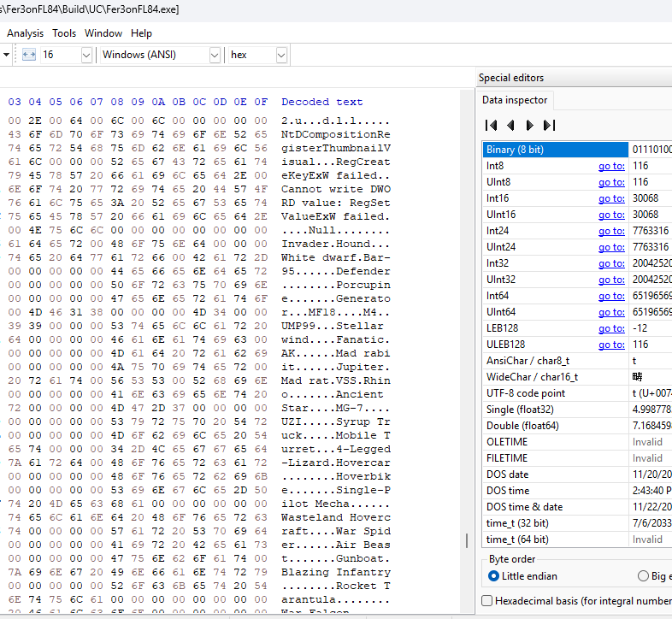This screenshot has width=672, height=619.
Task: Select the DOS date row
Action: tap(577, 475)
